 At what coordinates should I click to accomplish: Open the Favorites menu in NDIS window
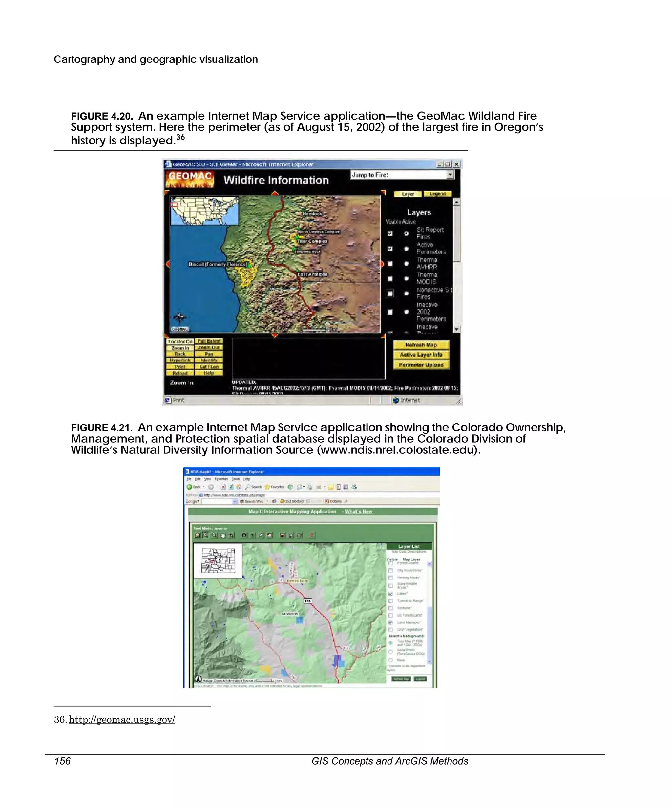click(221, 479)
